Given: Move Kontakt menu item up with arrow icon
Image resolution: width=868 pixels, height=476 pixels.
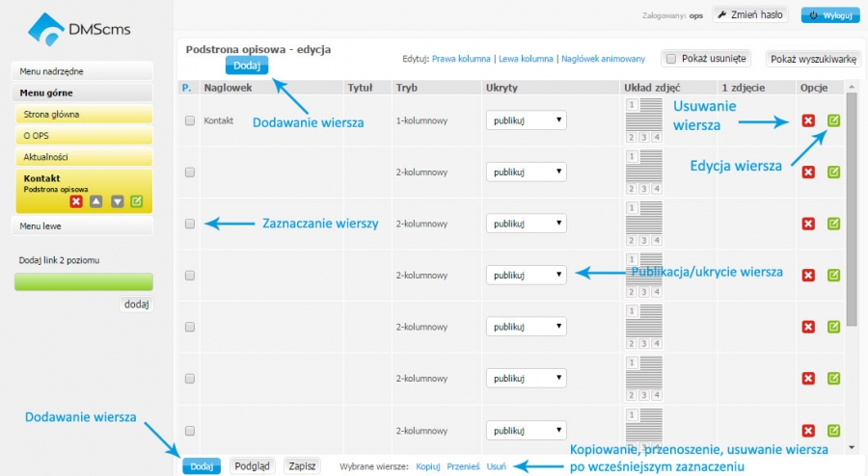Looking at the screenshot, I should pyautogui.click(x=96, y=201).
